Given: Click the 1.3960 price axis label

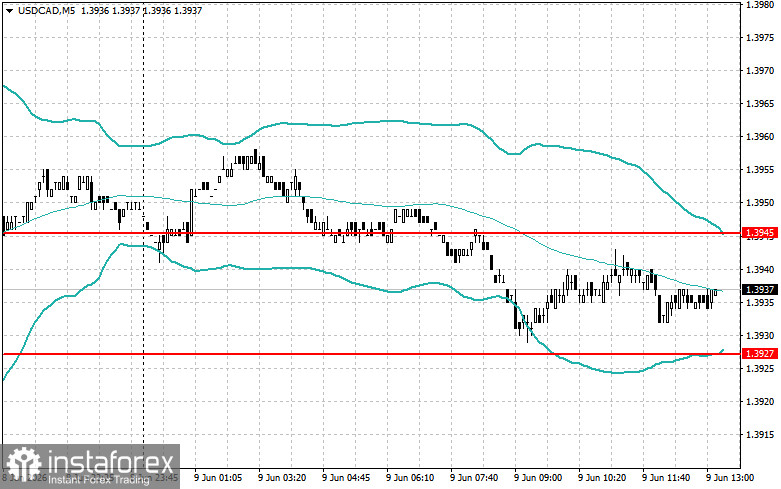Looking at the screenshot, I should coord(760,136).
